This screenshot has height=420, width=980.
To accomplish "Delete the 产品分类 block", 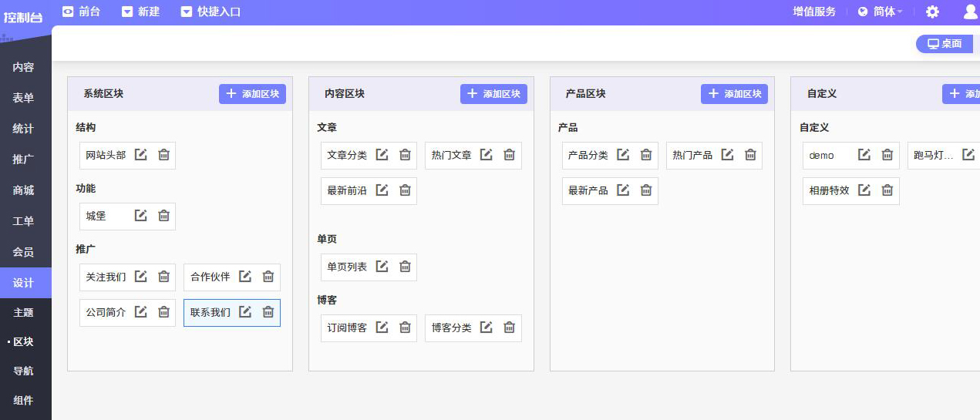I will pos(646,154).
